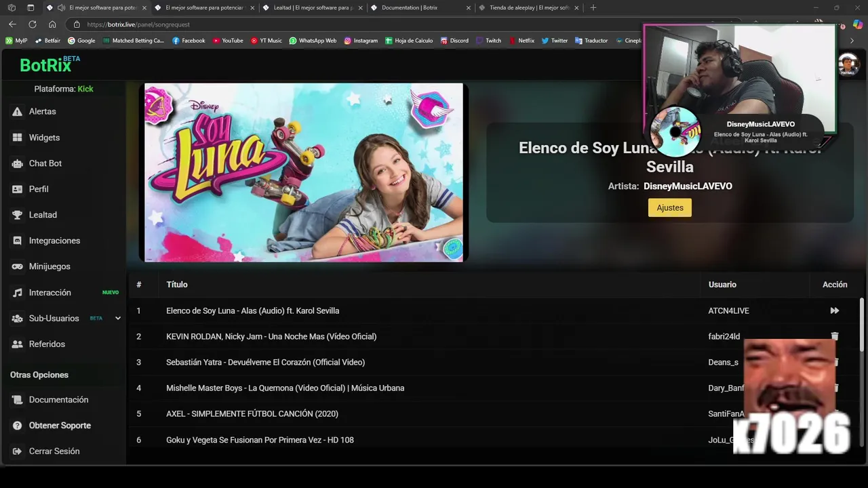Open Interacción music section
868x488 pixels.
click(50, 293)
